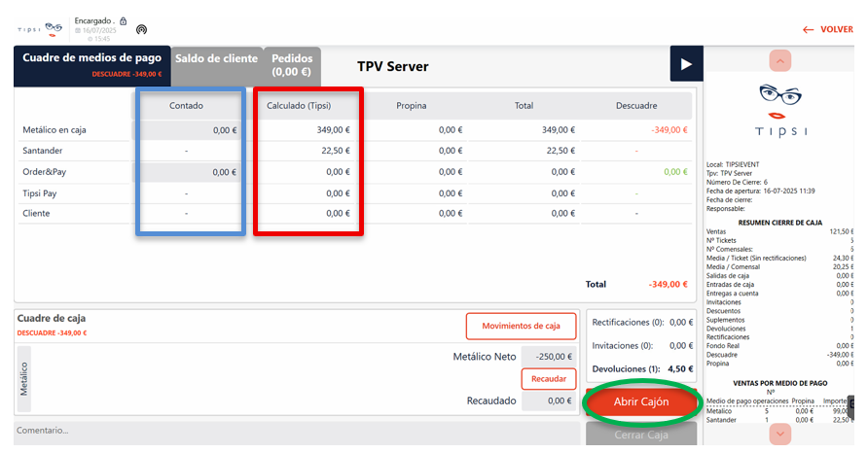
Task: Click the Propina column header
Action: pos(412,106)
